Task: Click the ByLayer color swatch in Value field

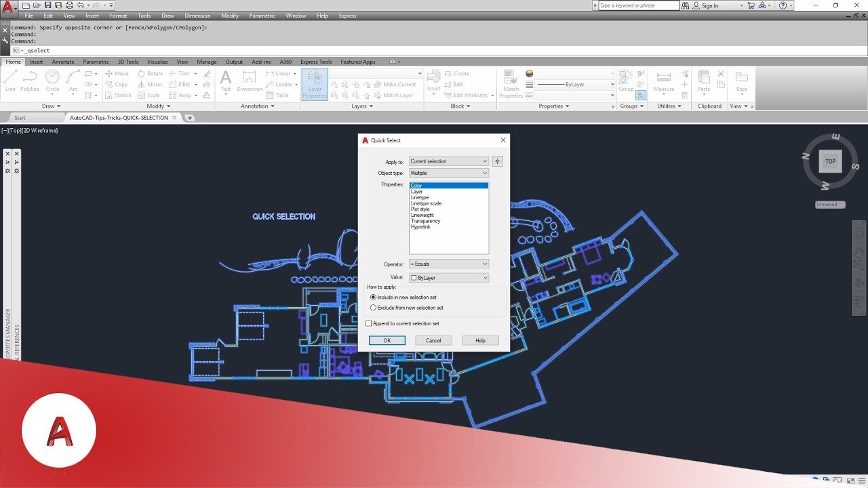Action: click(414, 278)
